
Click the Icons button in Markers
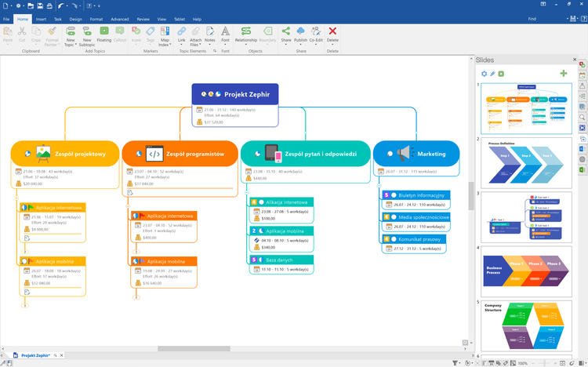pos(136,35)
